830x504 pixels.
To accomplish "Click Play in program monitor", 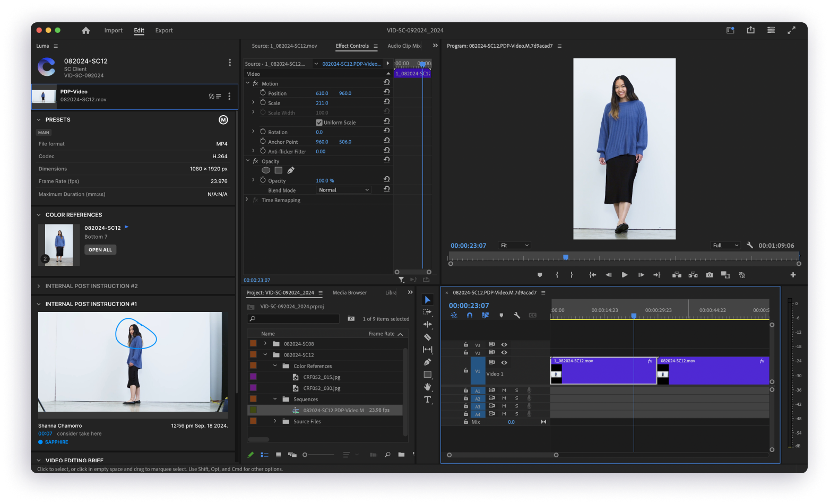I will point(625,275).
